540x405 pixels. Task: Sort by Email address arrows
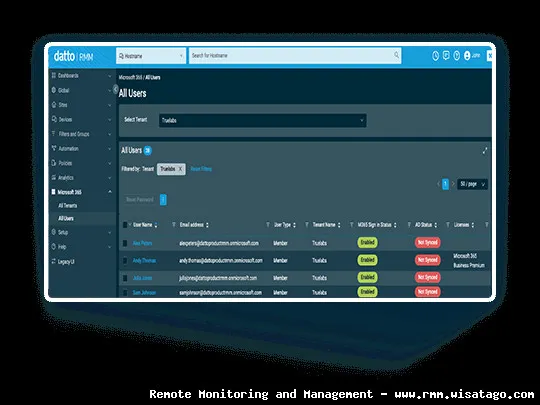[x=207, y=225]
